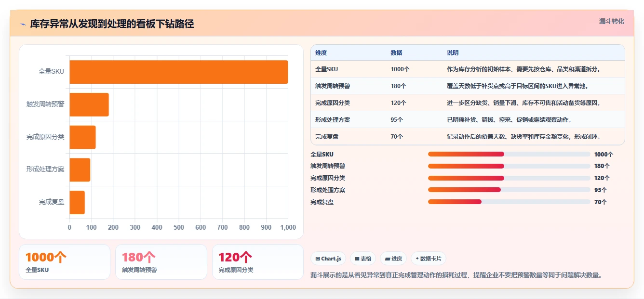This screenshot has width=644, height=299.
Task: Click the 500 tick on the chart axis
Action: (179, 227)
